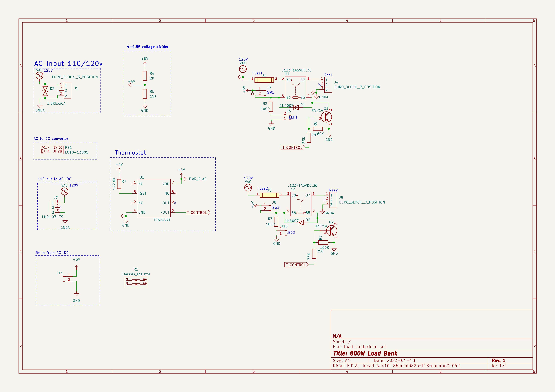Viewport: 555px width, 392px height.
Task: Click the 'Size: A4' field
Action: pyautogui.click(x=341, y=360)
